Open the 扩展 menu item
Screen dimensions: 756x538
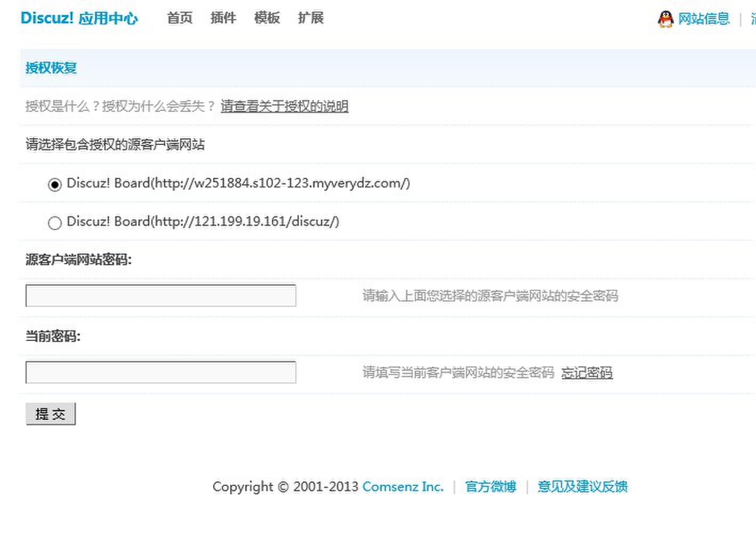point(311,18)
